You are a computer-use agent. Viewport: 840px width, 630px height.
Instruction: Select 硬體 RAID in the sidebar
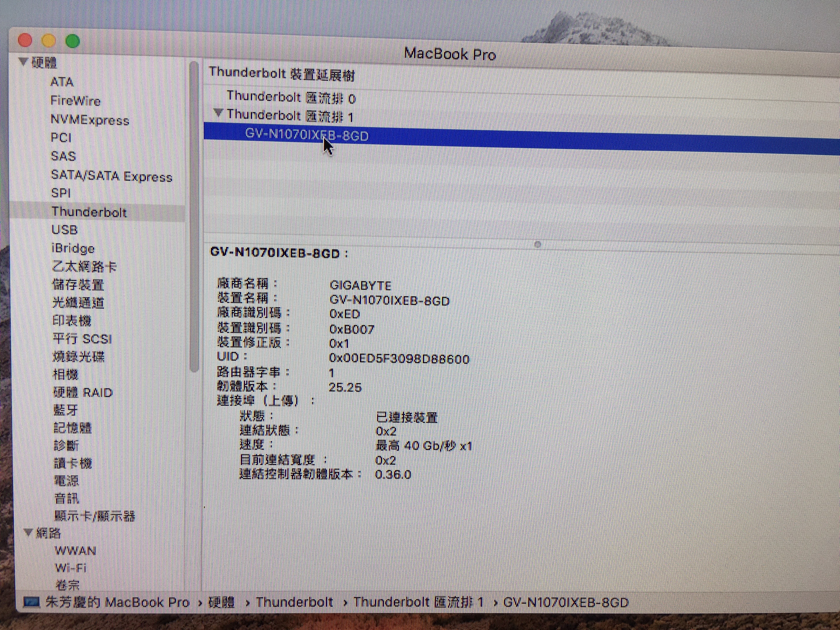(x=83, y=392)
